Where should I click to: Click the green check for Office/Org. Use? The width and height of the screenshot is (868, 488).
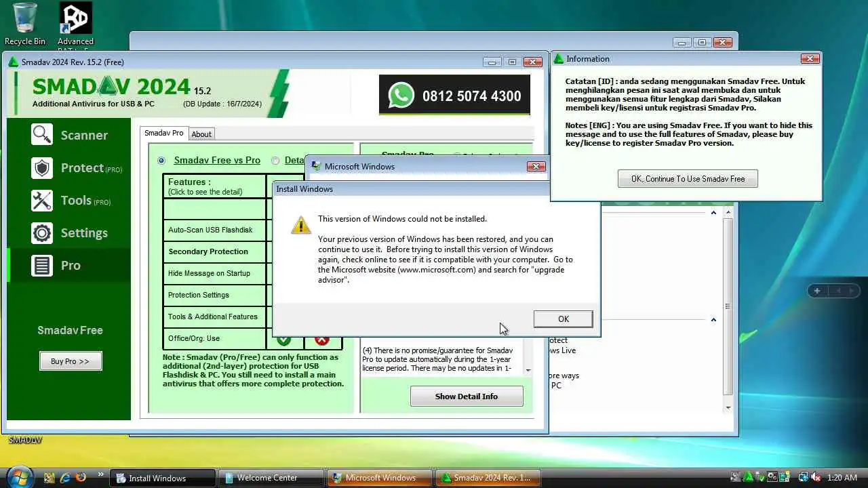pos(284,339)
